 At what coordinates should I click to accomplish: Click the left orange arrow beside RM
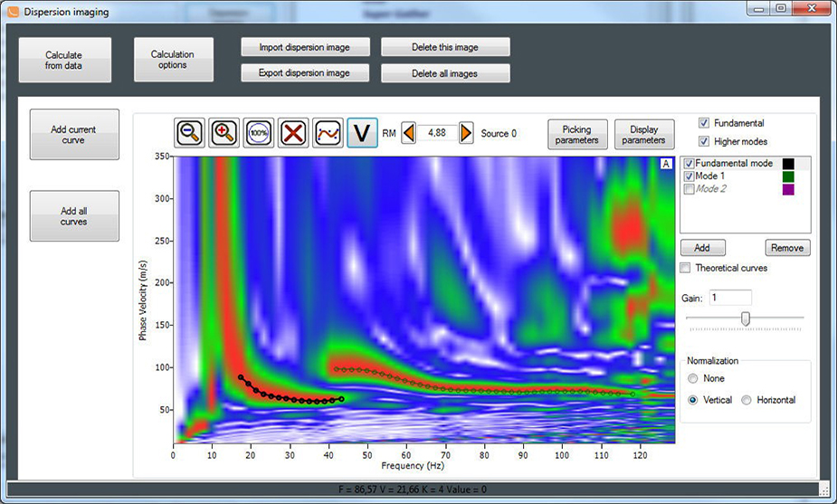pos(409,133)
